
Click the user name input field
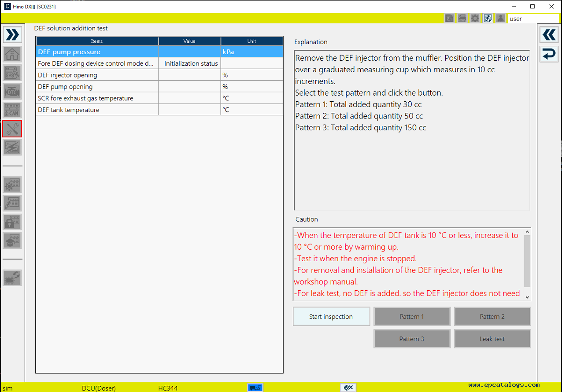[533, 18]
